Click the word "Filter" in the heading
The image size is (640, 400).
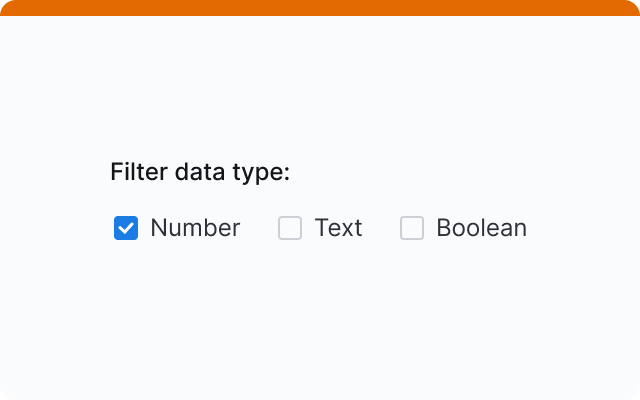point(139,173)
